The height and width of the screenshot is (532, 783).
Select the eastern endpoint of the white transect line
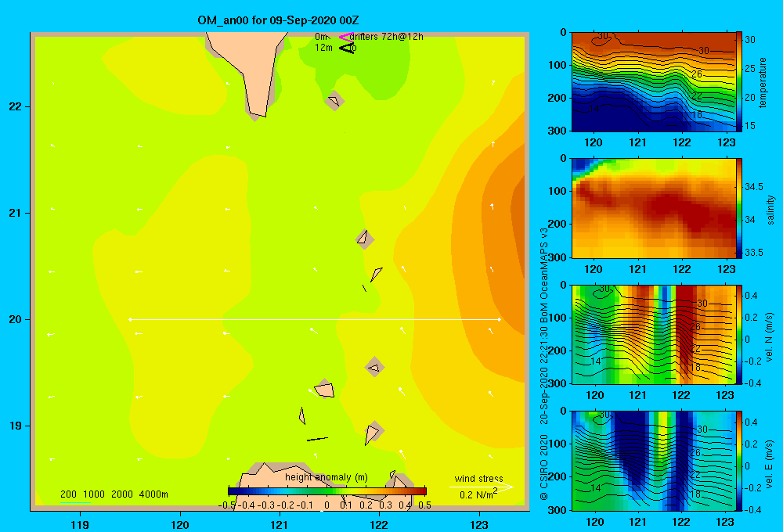click(500, 319)
